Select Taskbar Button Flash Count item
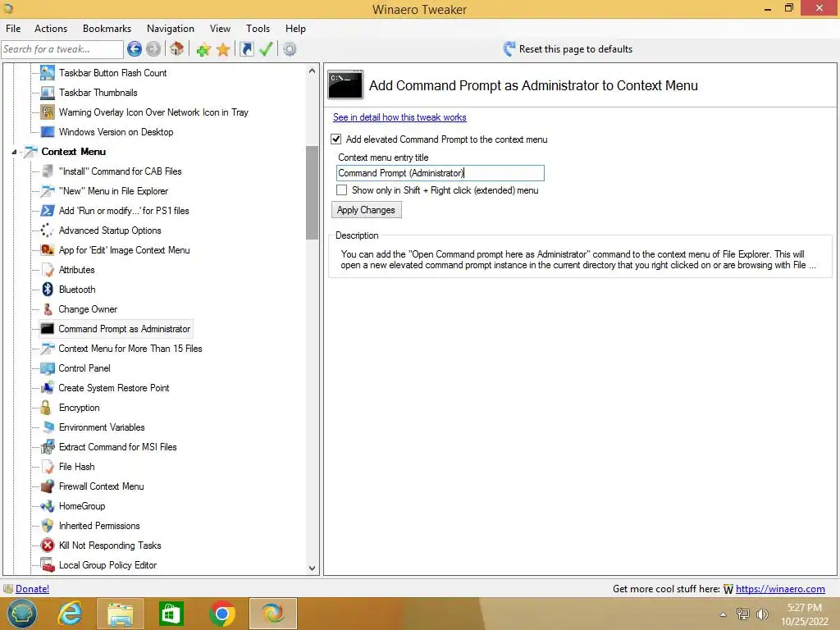The height and width of the screenshot is (630, 840). coord(112,73)
